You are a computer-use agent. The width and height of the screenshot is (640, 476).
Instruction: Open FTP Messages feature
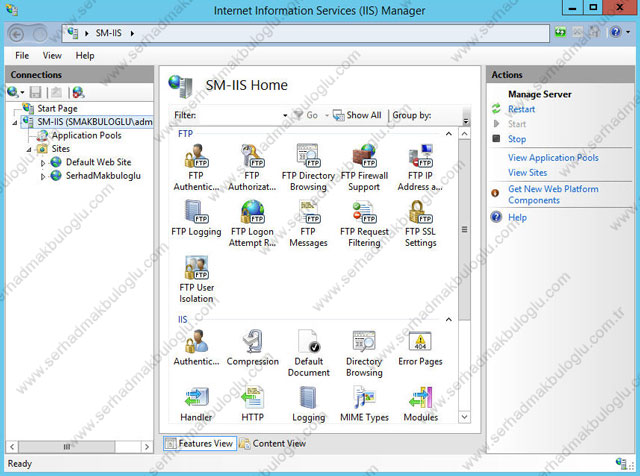click(x=308, y=223)
